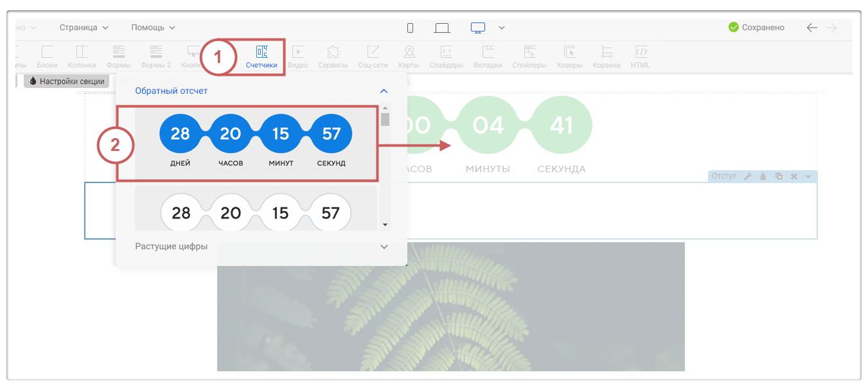Open the Страница menu

[84, 28]
